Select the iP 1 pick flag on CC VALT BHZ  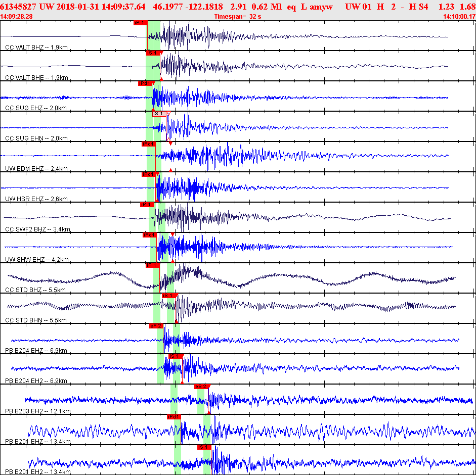point(141,23)
